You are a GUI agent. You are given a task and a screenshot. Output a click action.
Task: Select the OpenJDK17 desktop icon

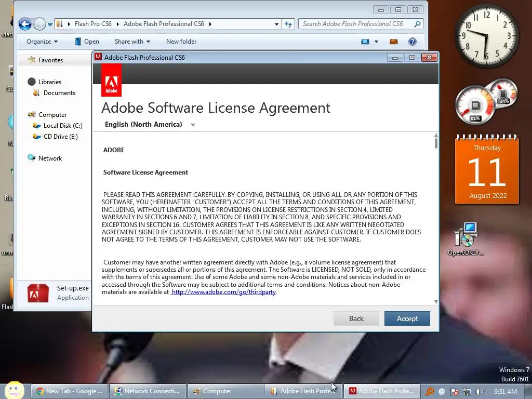pos(466,238)
